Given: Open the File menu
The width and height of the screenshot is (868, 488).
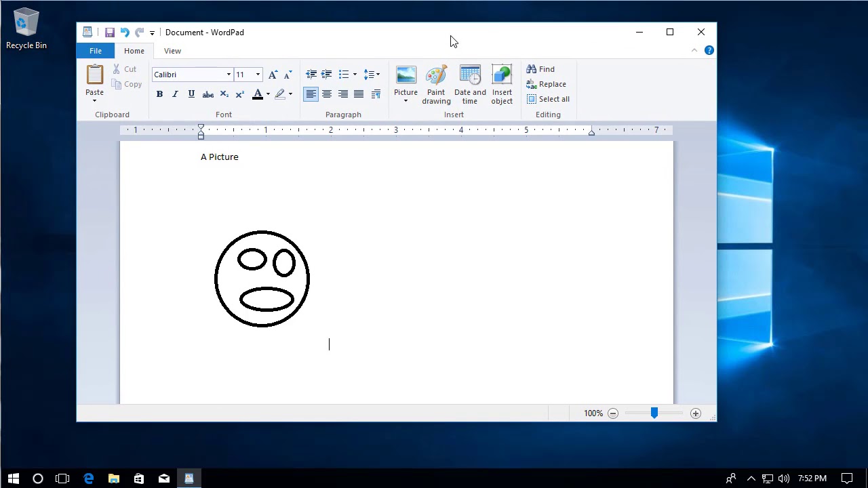Looking at the screenshot, I should (x=96, y=51).
